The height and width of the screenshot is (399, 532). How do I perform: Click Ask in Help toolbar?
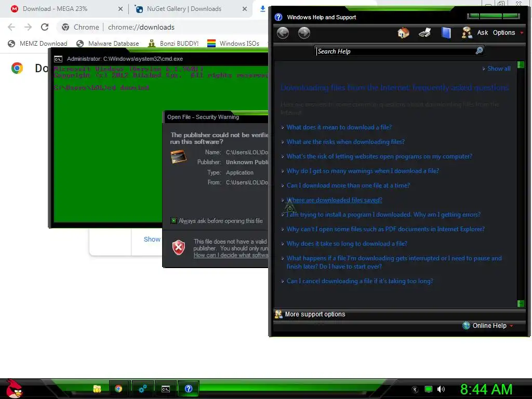[x=483, y=33]
